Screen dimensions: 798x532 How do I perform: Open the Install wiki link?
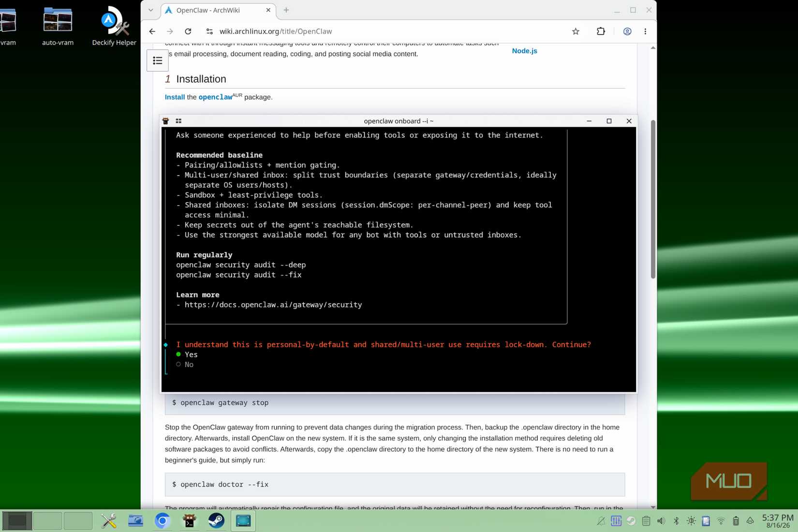click(x=175, y=97)
